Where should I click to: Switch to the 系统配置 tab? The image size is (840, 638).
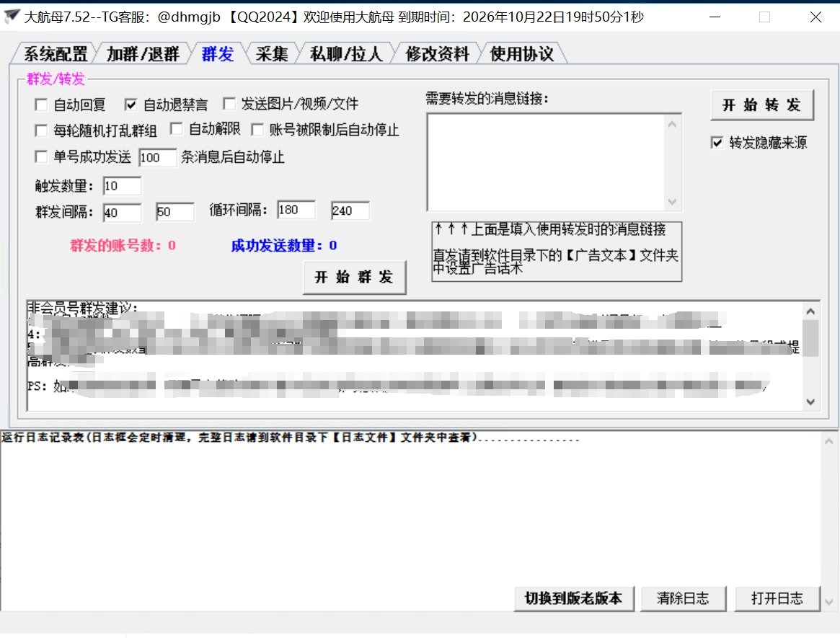(55, 54)
